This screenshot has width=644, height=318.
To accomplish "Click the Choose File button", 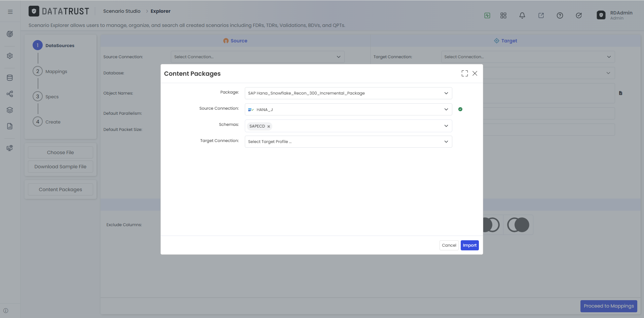I will [x=61, y=152].
